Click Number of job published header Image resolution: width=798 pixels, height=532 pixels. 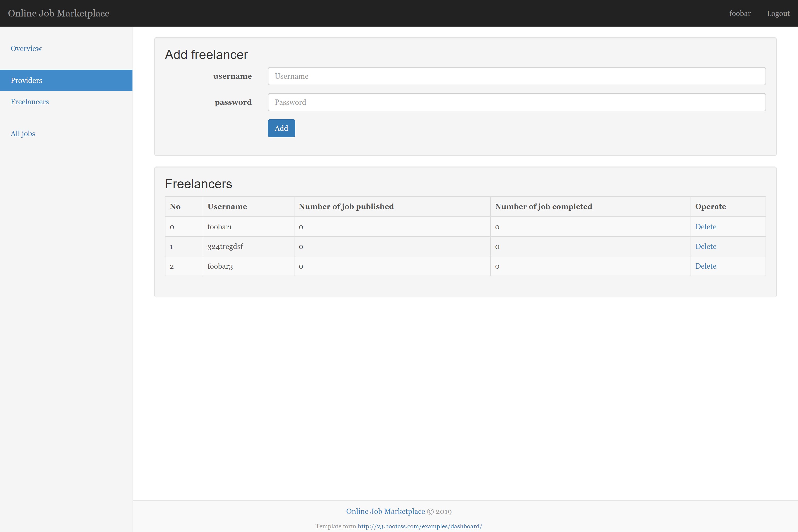(x=346, y=207)
